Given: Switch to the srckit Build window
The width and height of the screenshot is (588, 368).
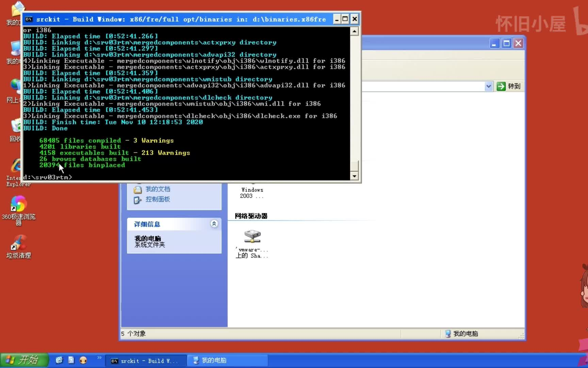Looking at the screenshot, I should pos(146,361).
